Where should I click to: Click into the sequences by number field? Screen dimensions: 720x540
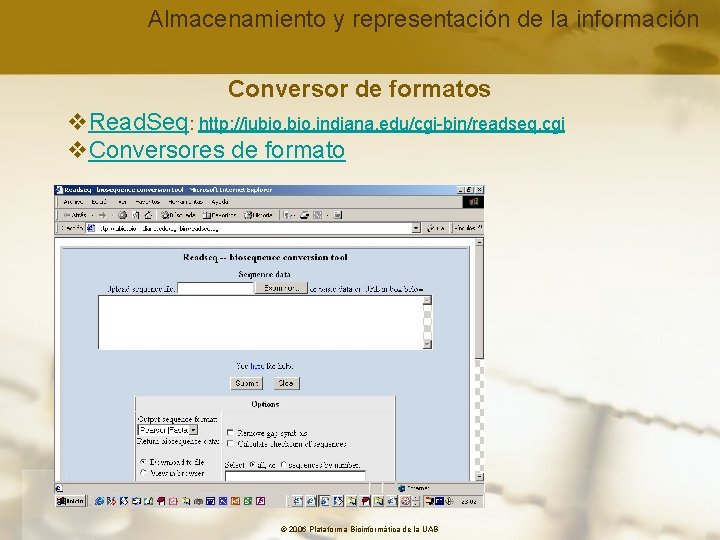(295, 476)
